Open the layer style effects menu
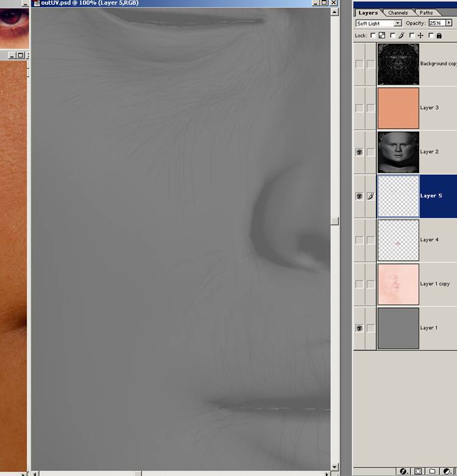 point(403,471)
